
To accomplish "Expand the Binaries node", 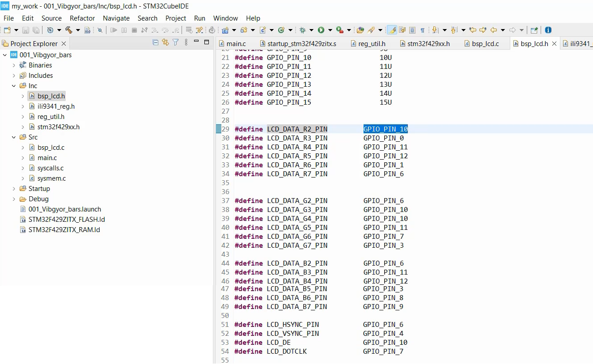I will (x=14, y=65).
